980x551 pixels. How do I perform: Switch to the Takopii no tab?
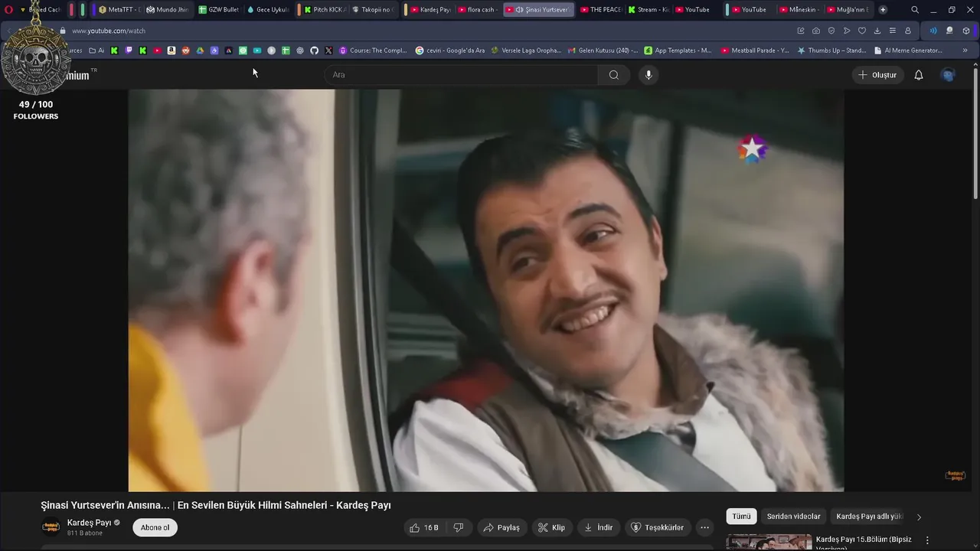pyautogui.click(x=373, y=10)
